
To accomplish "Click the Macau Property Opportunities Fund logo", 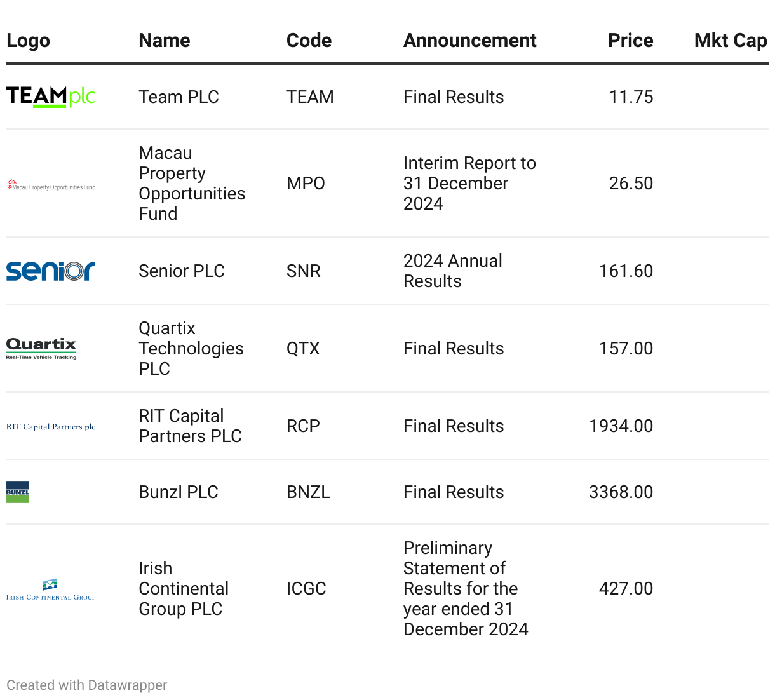I will [51, 185].
